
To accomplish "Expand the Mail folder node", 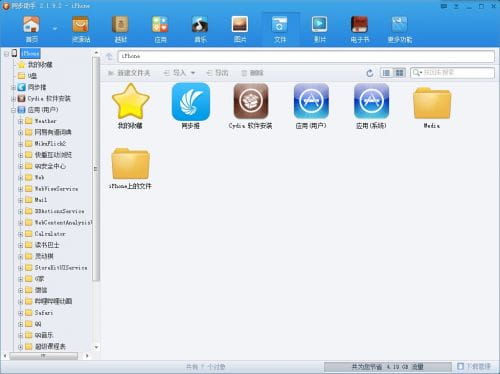I will click(x=20, y=200).
